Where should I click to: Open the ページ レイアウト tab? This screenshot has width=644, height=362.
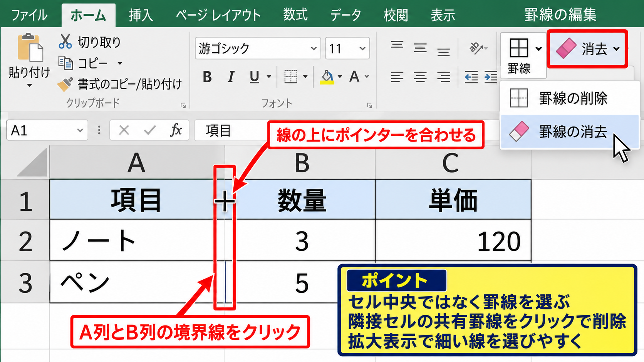pos(218,15)
